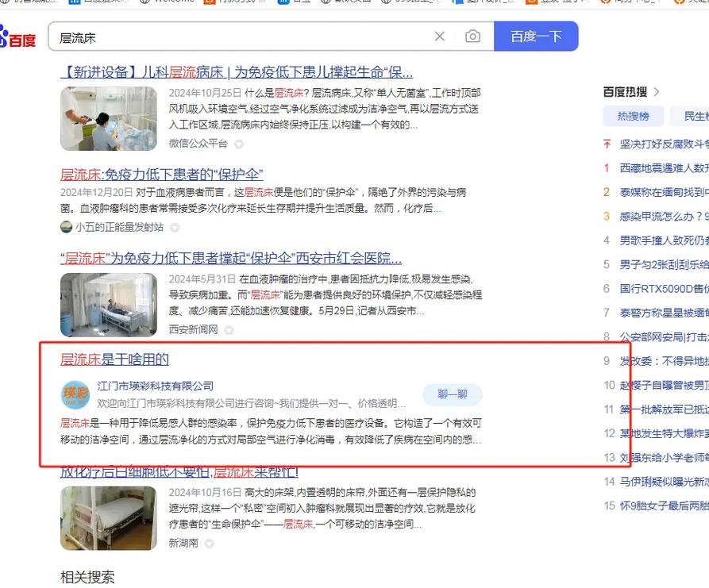The image size is (709, 588).
Task: Click company name 江门市瑛彩科技有限公司
Action: [155, 386]
